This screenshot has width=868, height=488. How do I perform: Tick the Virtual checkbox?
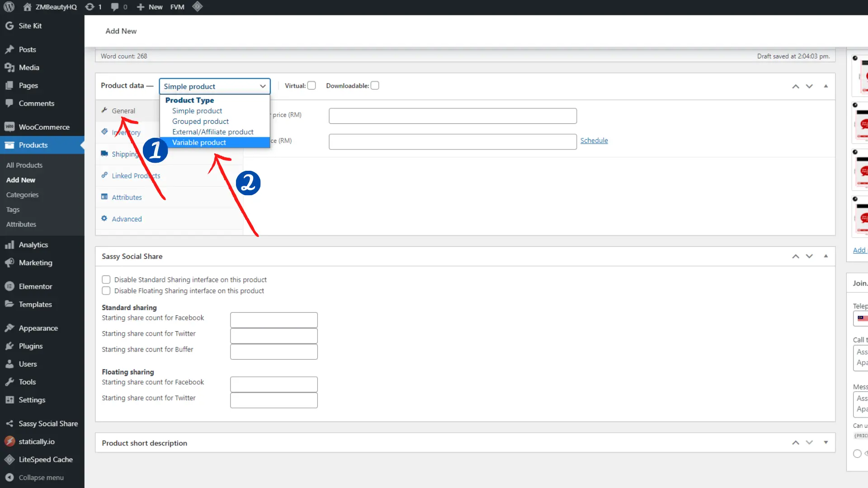311,85
